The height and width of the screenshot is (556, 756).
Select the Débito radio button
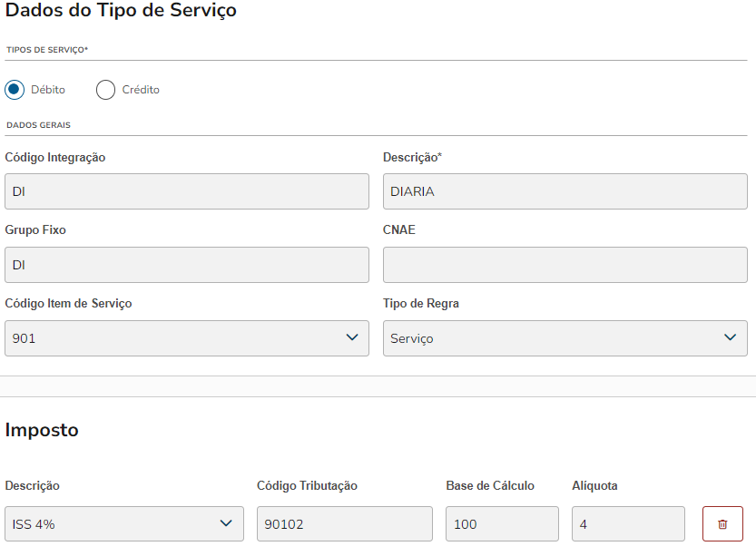click(15, 90)
